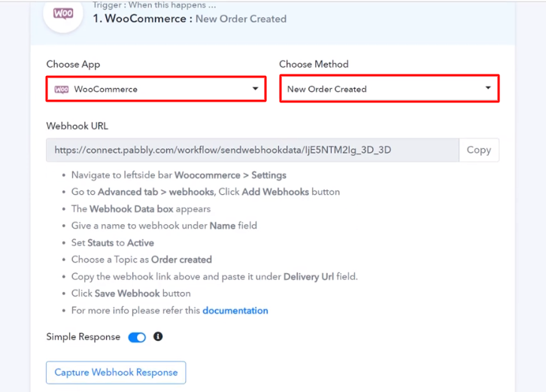The width and height of the screenshot is (546, 392).
Task: Open the Choose Method New Order Created dropdown
Action: point(390,89)
